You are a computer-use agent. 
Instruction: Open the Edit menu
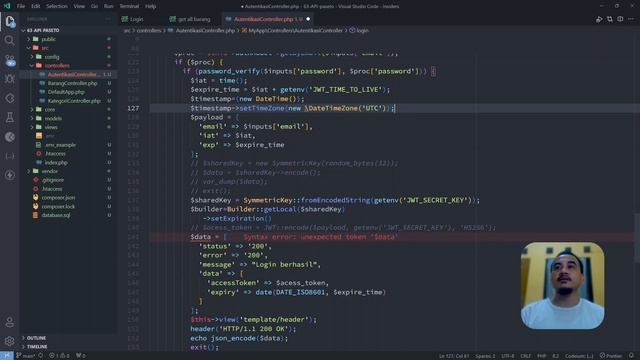click(36, 6)
